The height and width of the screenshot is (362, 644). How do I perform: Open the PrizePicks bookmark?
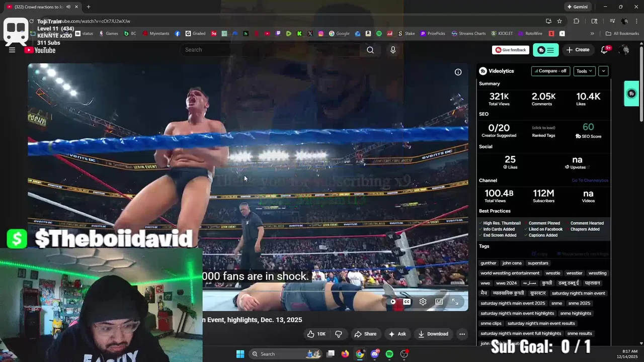click(x=433, y=34)
